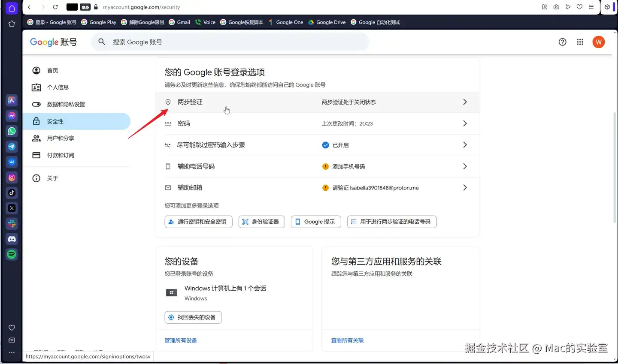
Task: Expand the 辅助电话号码 row chevron
Action: (465, 166)
